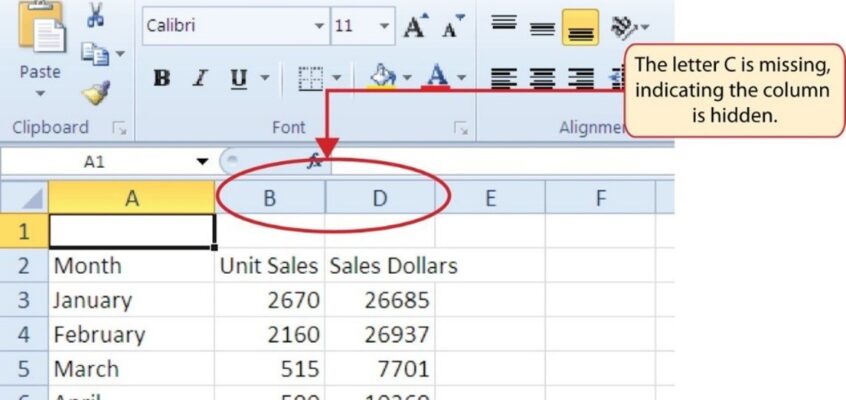Image resolution: width=846 pixels, height=400 pixels.
Task: Open the Clipboard dialog launcher
Action: click(119, 128)
